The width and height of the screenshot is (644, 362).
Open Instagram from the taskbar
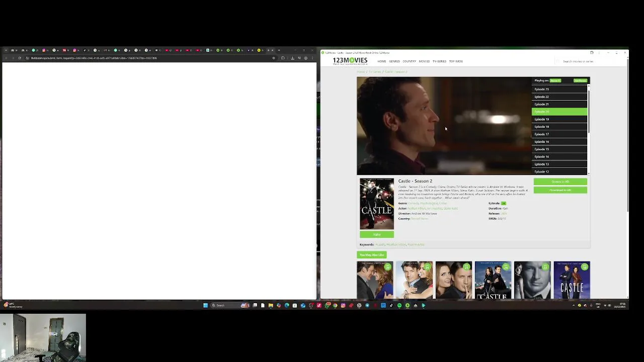[x=343, y=305]
